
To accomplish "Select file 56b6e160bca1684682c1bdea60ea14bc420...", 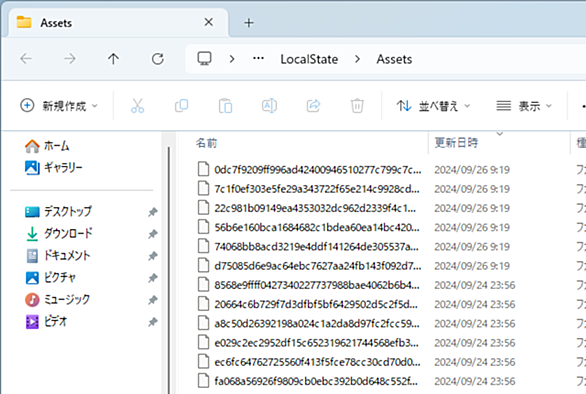I will click(x=317, y=227).
